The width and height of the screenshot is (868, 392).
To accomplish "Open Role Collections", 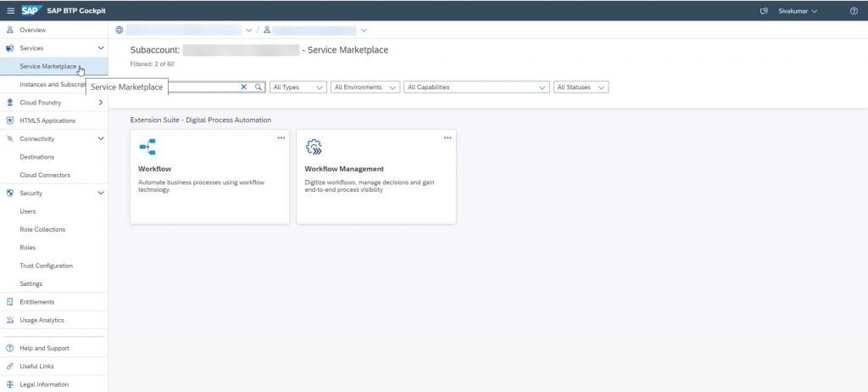I will (x=42, y=230).
